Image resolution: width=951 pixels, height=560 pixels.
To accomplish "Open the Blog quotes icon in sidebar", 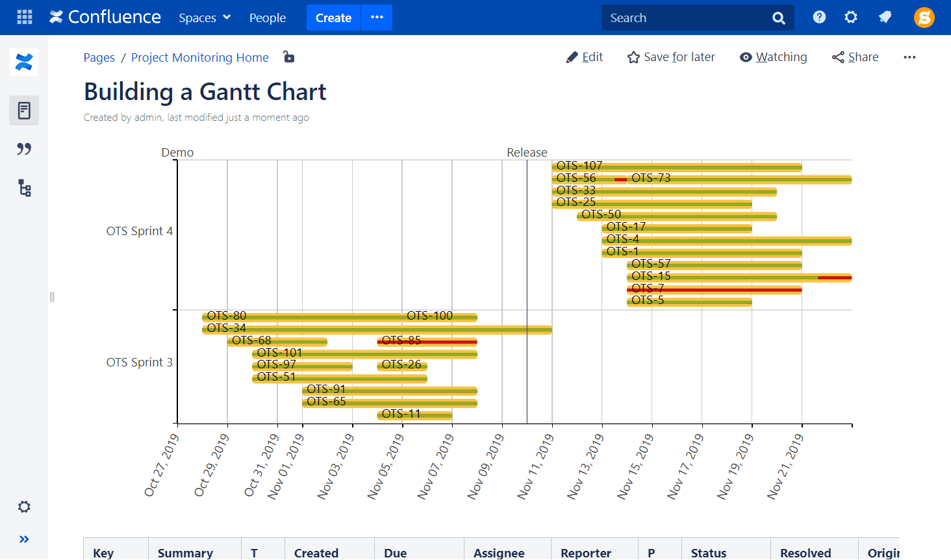I will point(24,149).
